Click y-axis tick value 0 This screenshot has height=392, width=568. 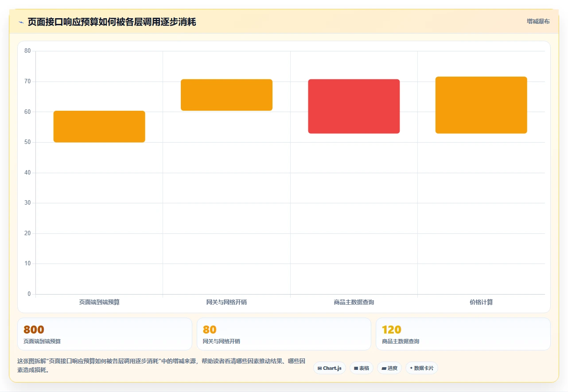[29, 294]
